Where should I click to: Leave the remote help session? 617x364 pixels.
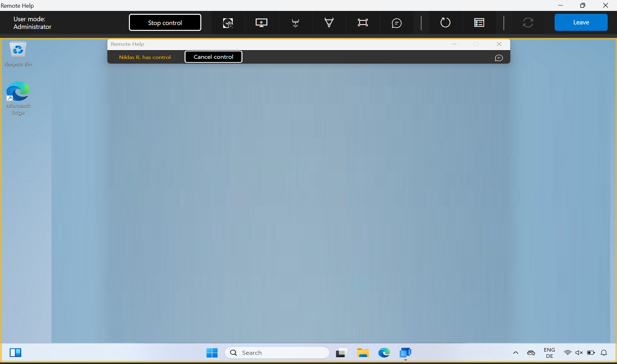click(x=581, y=22)
